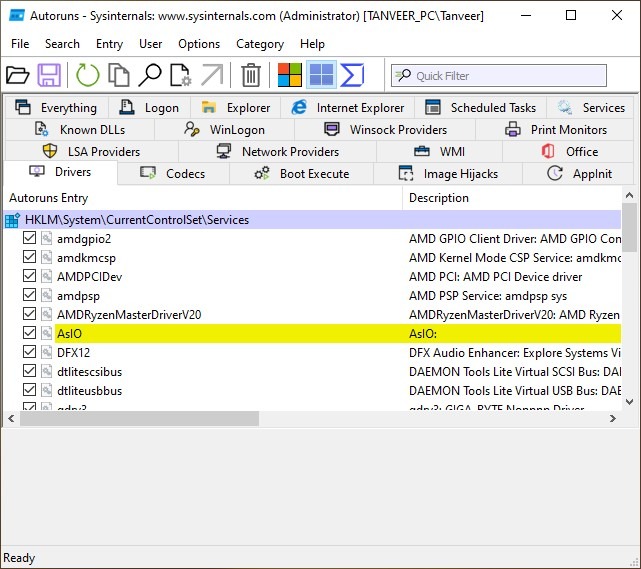Switch to the Scheduled Tasks tab
The image size is (641, 569).
480,108
